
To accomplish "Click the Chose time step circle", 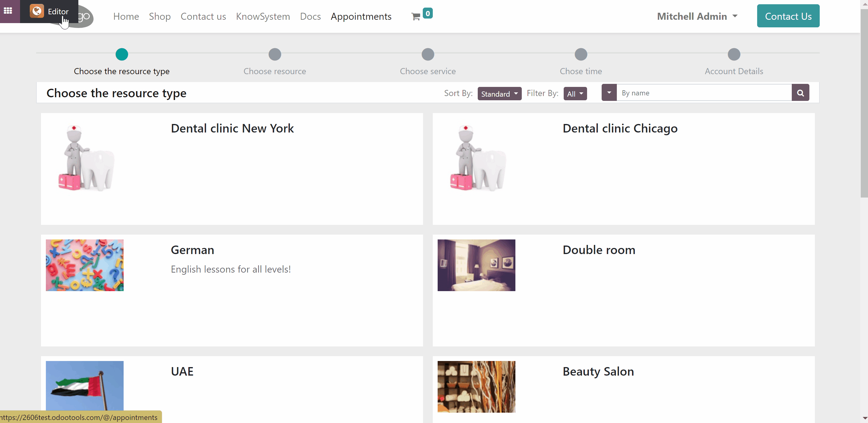I will [581, 54].
